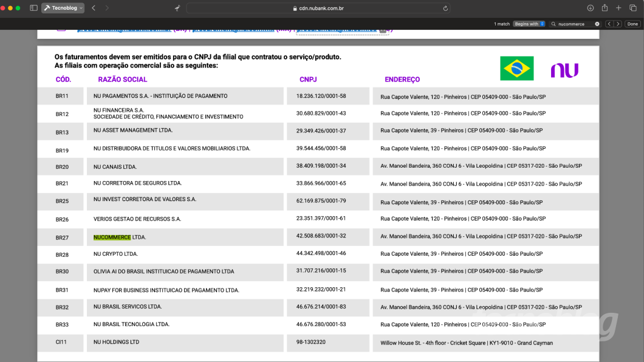
Task: Click "OLIVIA AI DO BRASIL INSTITUICAO DE PAGAMENTO LTDA"
Action: (x=164, y=271)
